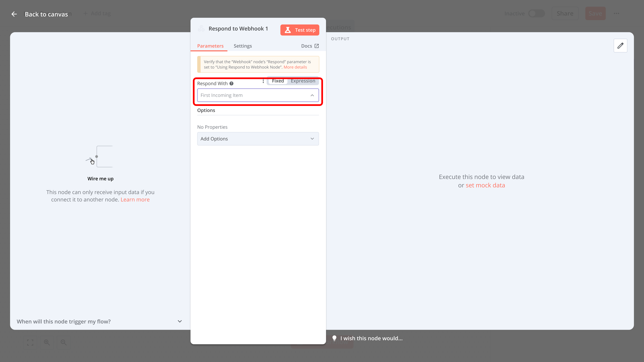
Task: Click the Add tag button
Action: 97,13
